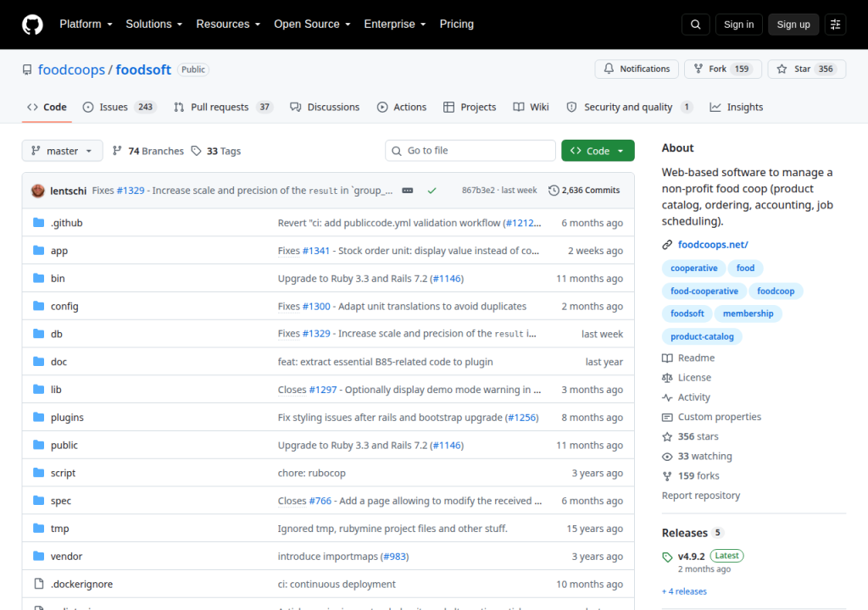
Task: Select the product-catalog topic tag
Action: tap(702, 336)
